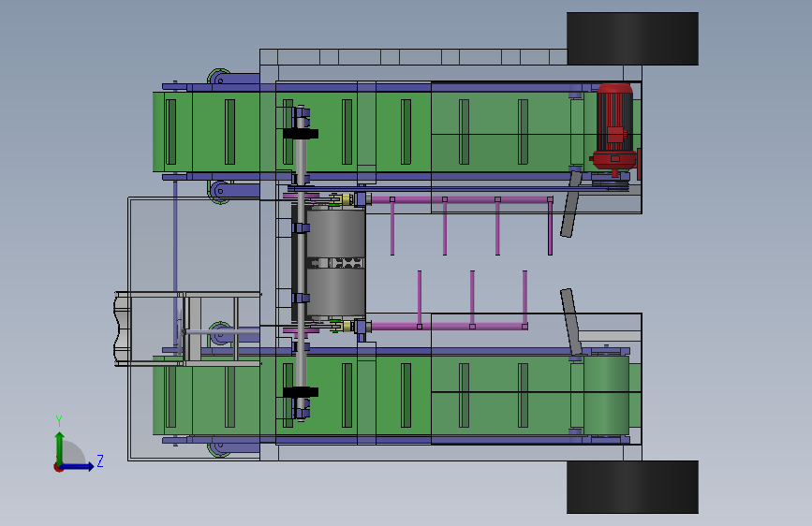Viewport: 812px width, 526px height.
Task: Click the blue Z axis arrow
Action: click(x=78, y=466)
